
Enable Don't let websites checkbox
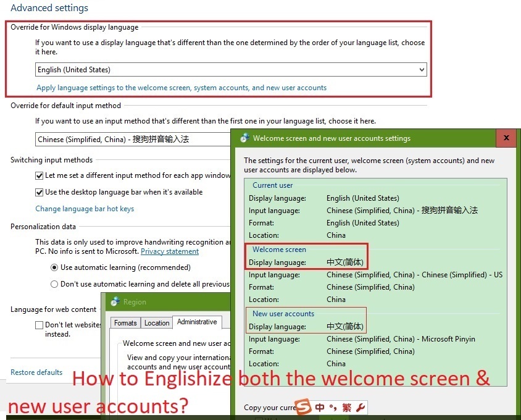coord(40,325)
